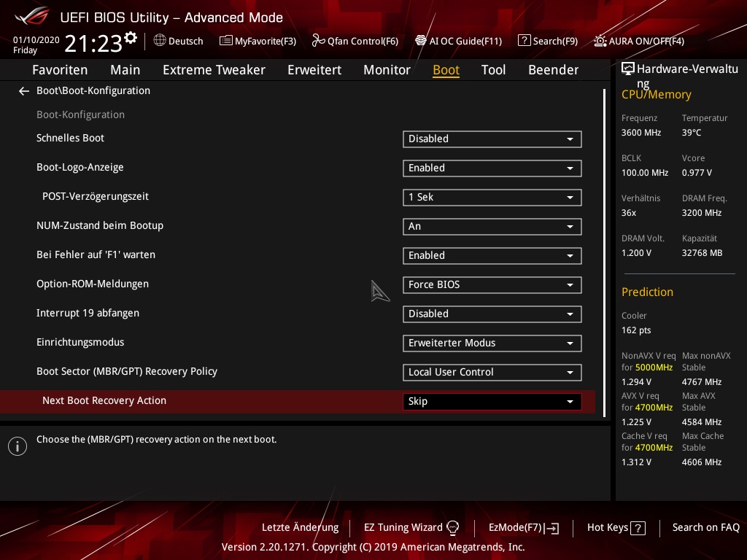Switch to the Main tab
The width and height of the screenshot is (747, 560).
coord(125,70)
